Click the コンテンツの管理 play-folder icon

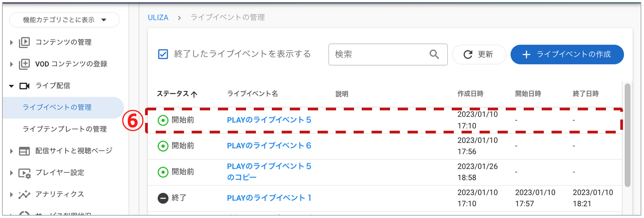24,42
